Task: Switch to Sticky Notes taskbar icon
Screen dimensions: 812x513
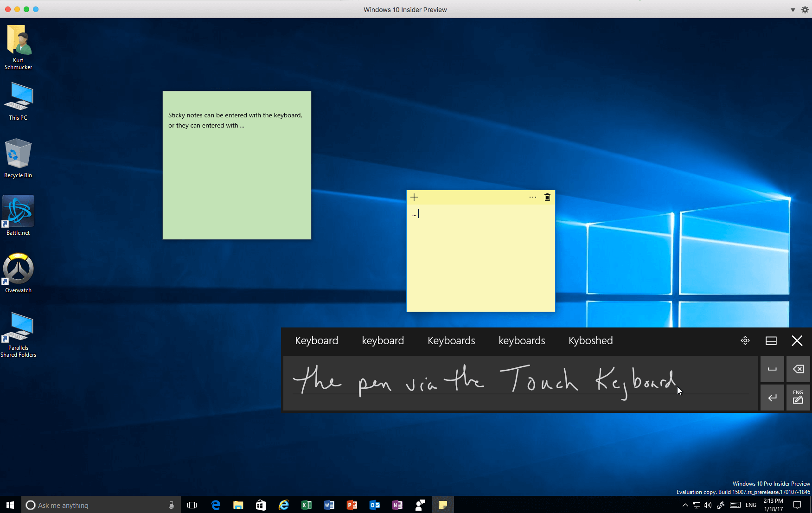Action: tap(443, 505)
